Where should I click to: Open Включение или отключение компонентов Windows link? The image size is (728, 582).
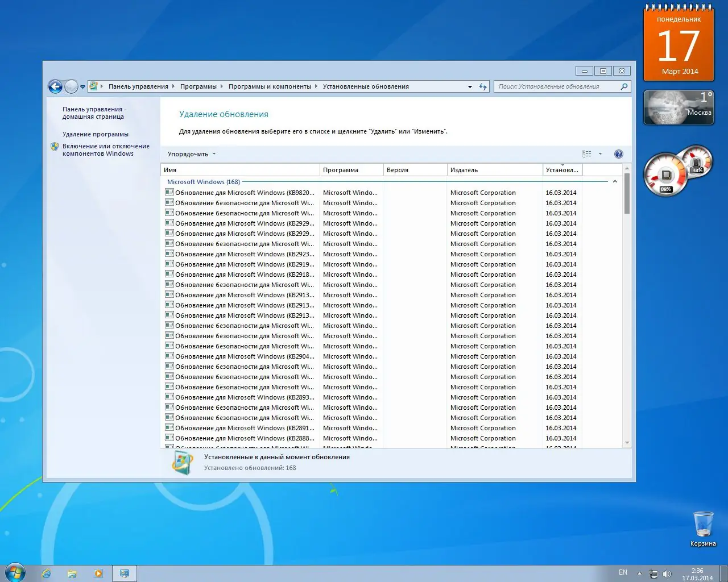pyautogui.click(x=106, y=149)
